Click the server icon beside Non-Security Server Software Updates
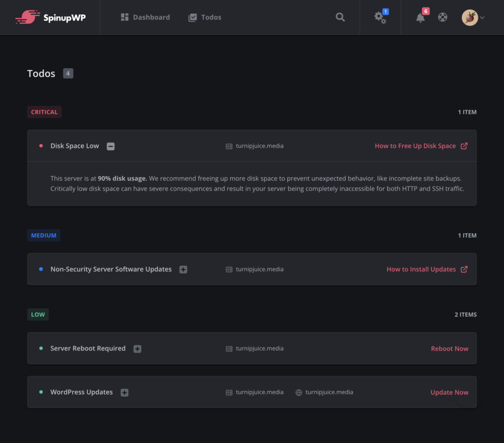The image size is (504, 443). click(229, 269)
